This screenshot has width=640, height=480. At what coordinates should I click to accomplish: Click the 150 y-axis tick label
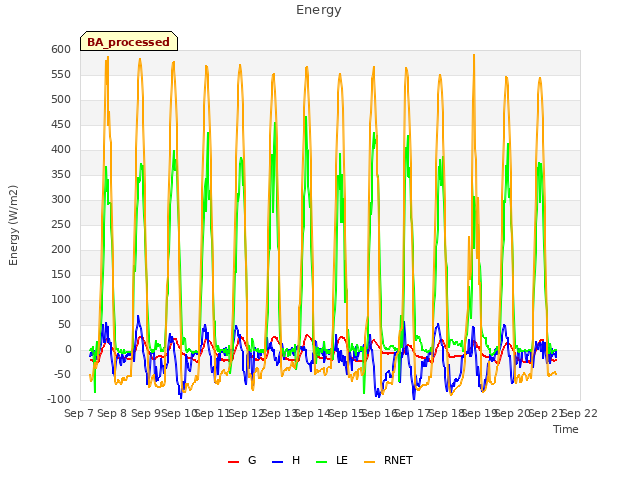(x=61, y=275)
